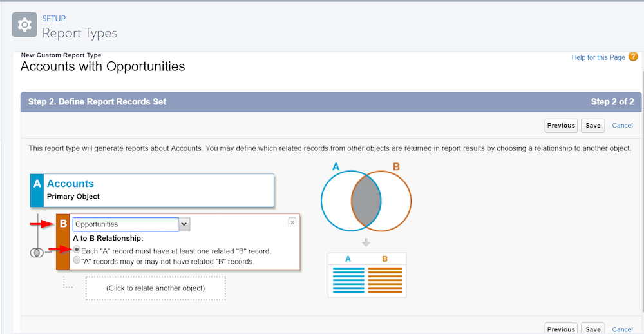
Task: Open the Opportunities dropdown arrow
Action: (x=184, y=224)
